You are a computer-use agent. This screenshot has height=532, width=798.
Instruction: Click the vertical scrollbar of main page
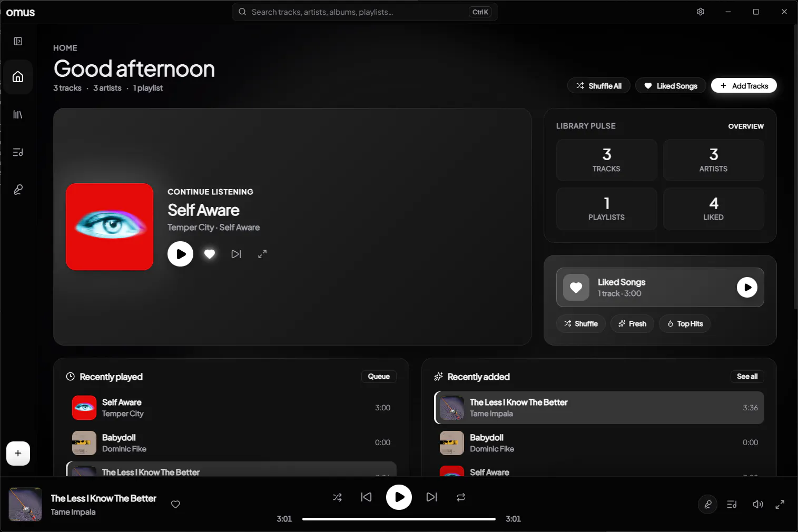tap(795, 166)
